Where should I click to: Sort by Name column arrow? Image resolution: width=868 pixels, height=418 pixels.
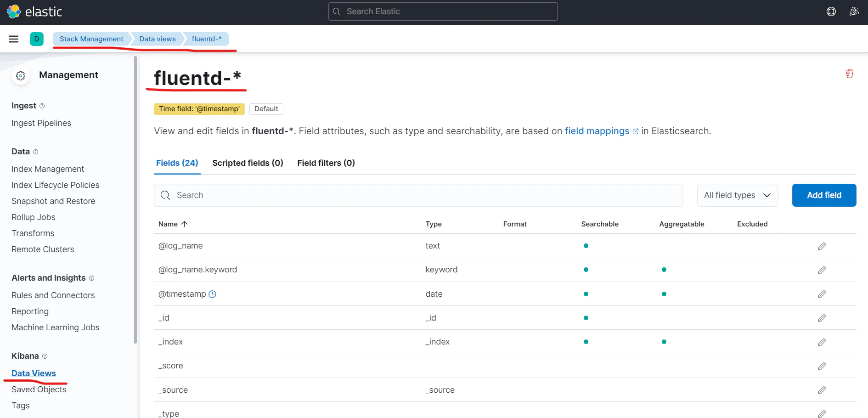[184, 224]
